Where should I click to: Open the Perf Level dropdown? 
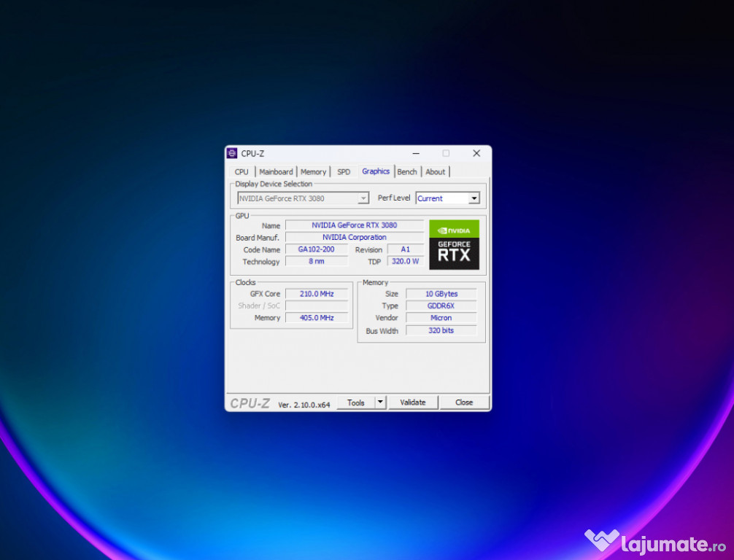coord(474,198)
